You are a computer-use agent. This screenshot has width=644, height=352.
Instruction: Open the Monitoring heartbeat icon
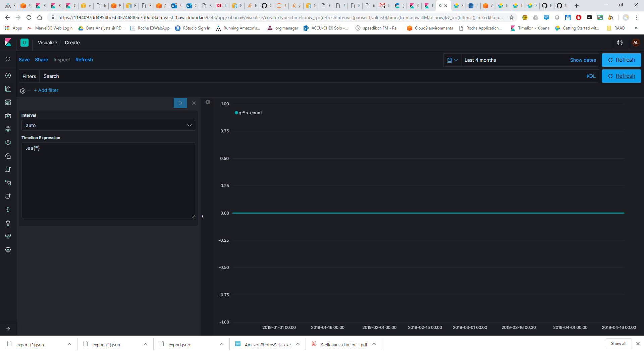coord(8,236)
